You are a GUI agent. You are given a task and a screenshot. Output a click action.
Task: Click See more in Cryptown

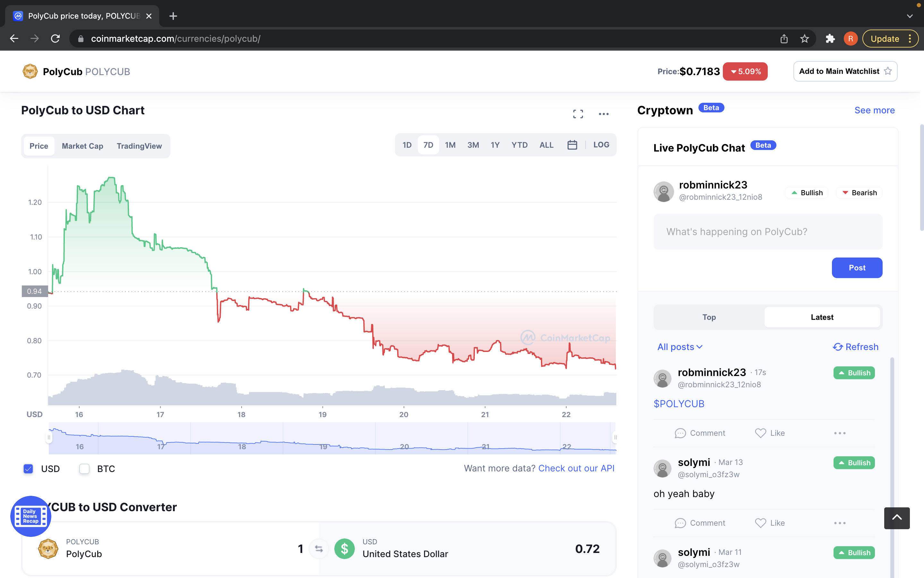coord(874,110)
